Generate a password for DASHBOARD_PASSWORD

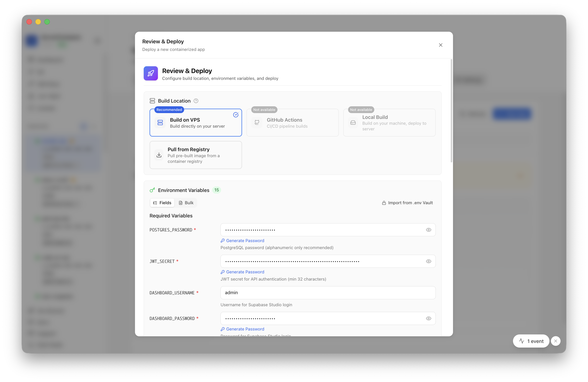click(242, 329)
